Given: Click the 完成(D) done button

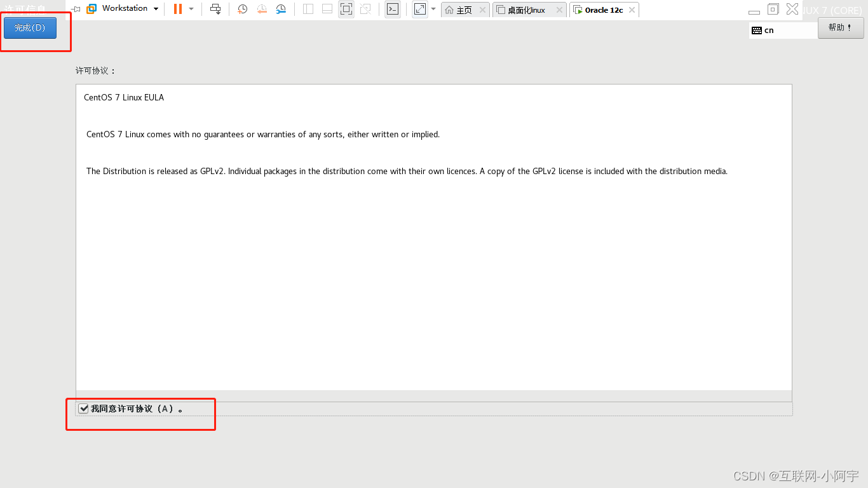Looking at the screenshot, I should point(30,28).
